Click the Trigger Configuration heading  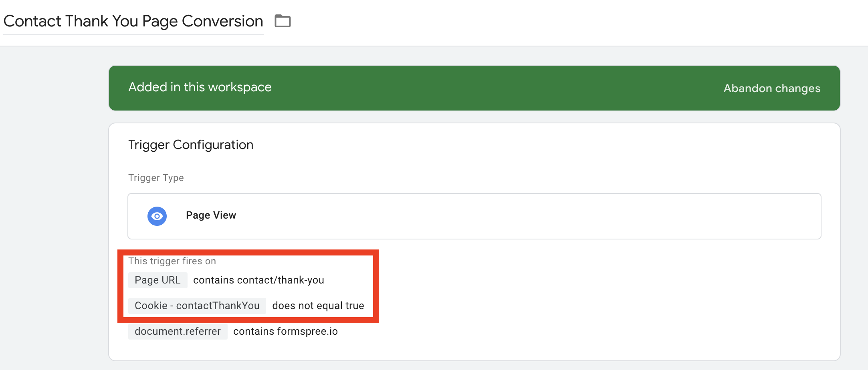click(190, 145)
